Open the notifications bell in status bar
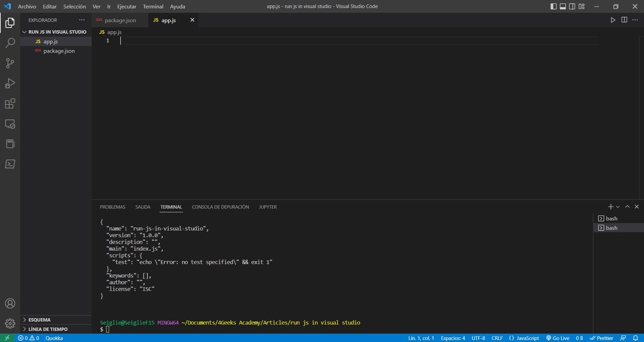The image size is (644, 342). click(636, 338)
